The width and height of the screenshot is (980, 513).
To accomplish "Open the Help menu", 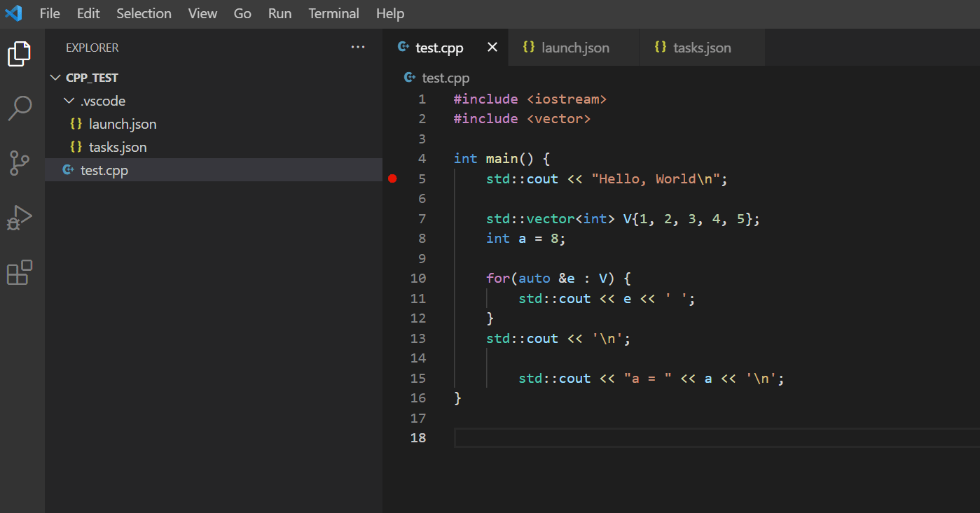I will click(x=390, y=13).
